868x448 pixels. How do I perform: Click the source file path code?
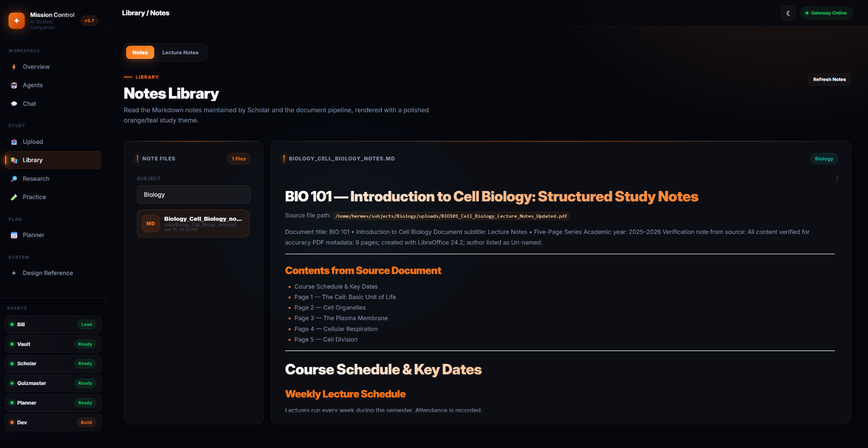(451, 216)
